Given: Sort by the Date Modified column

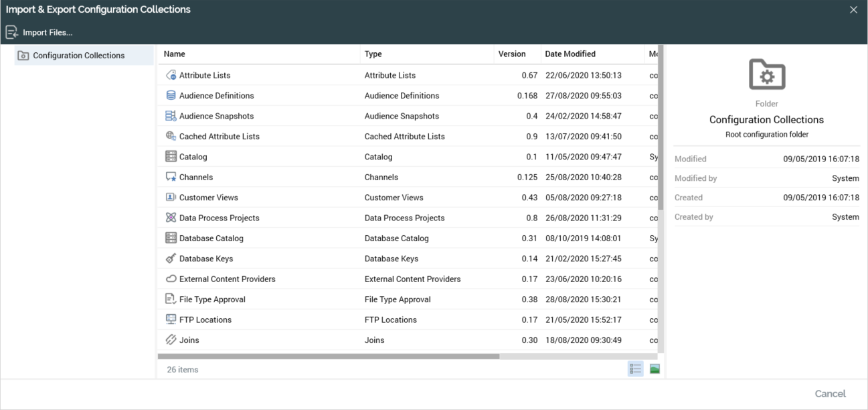Looking at the screenshot, I should point(570,54).
